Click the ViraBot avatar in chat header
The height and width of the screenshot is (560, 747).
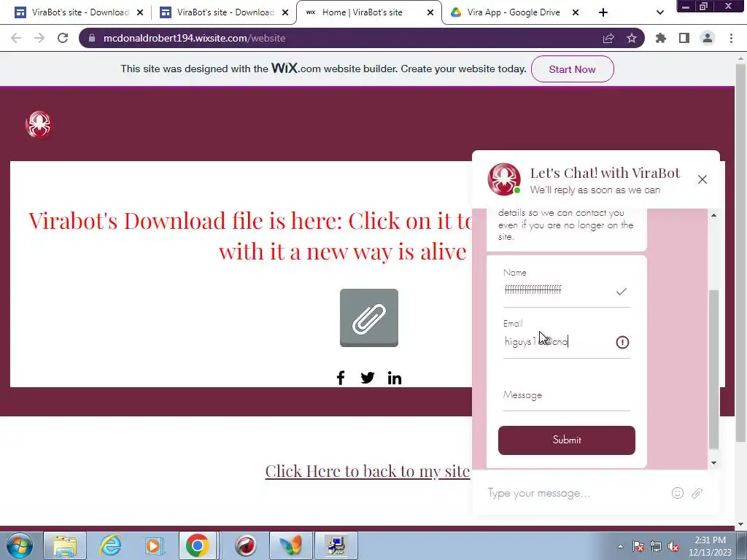coord(504,179)
